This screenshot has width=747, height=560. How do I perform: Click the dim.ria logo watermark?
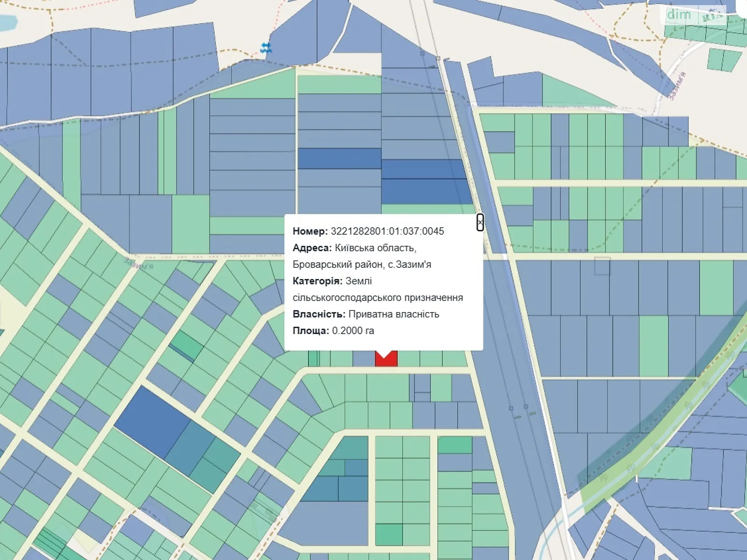click(x=695, y=15)
